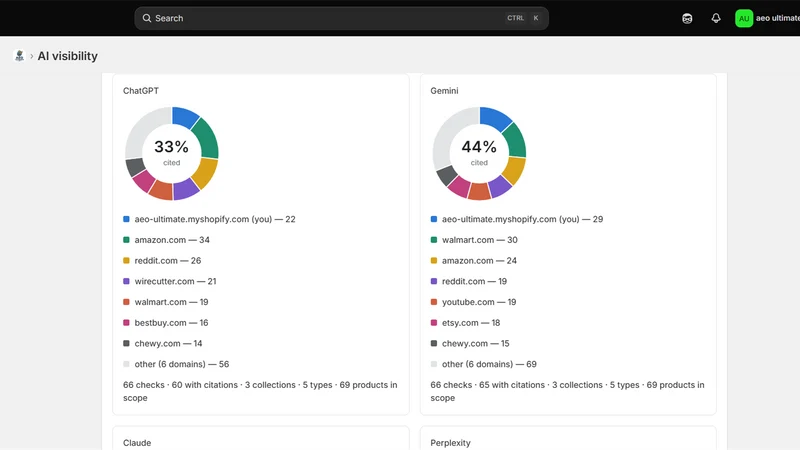Open the notifications bell icon
The image size is (800, 450).
click(x=716, y=18)
